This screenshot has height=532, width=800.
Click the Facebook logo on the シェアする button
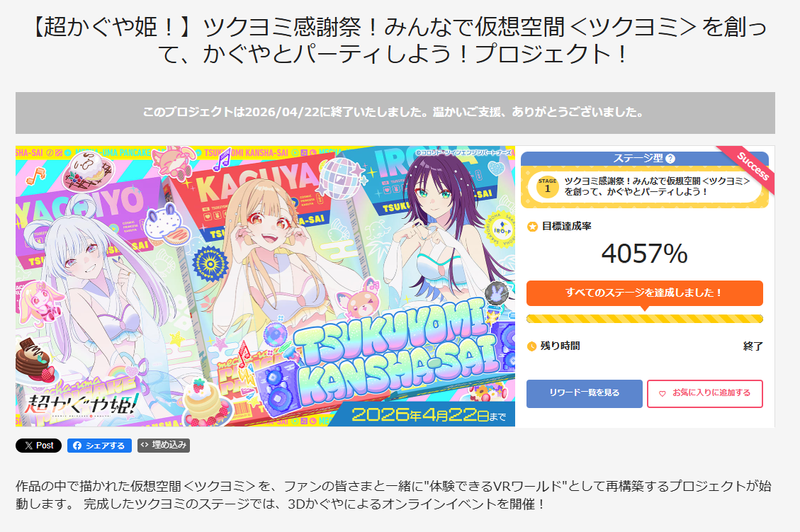pyautogui.click(x=77, y=446)
